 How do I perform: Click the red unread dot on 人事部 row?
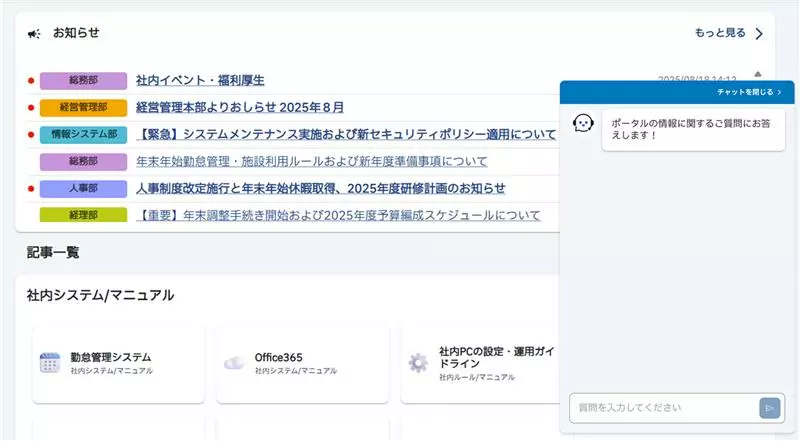pos(31,189)
